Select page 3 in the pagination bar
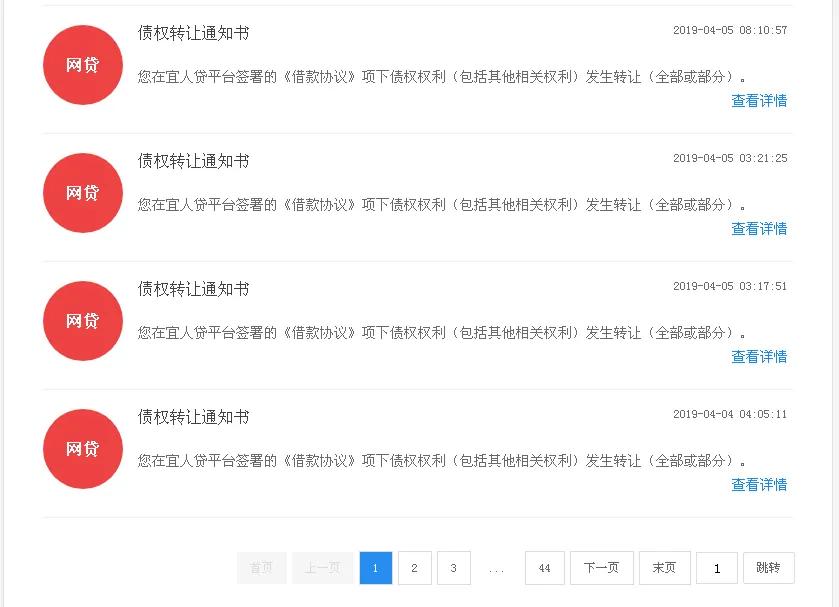839x607 pixels. point(453,567)
